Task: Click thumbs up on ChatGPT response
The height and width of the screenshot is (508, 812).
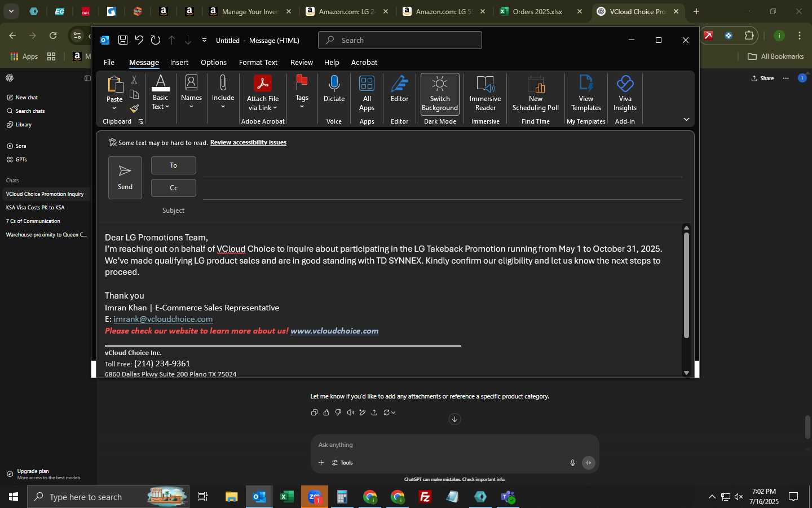Action: (326, 413)
